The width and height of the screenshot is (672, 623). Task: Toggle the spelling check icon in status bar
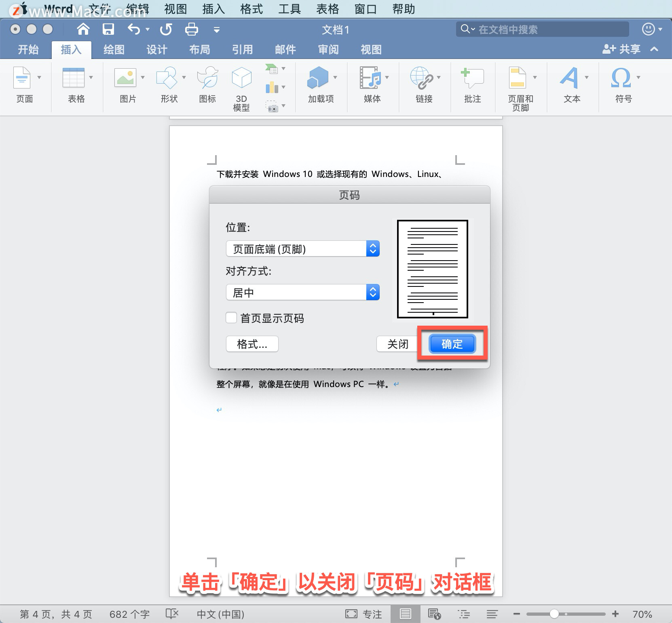click(172, 614)
